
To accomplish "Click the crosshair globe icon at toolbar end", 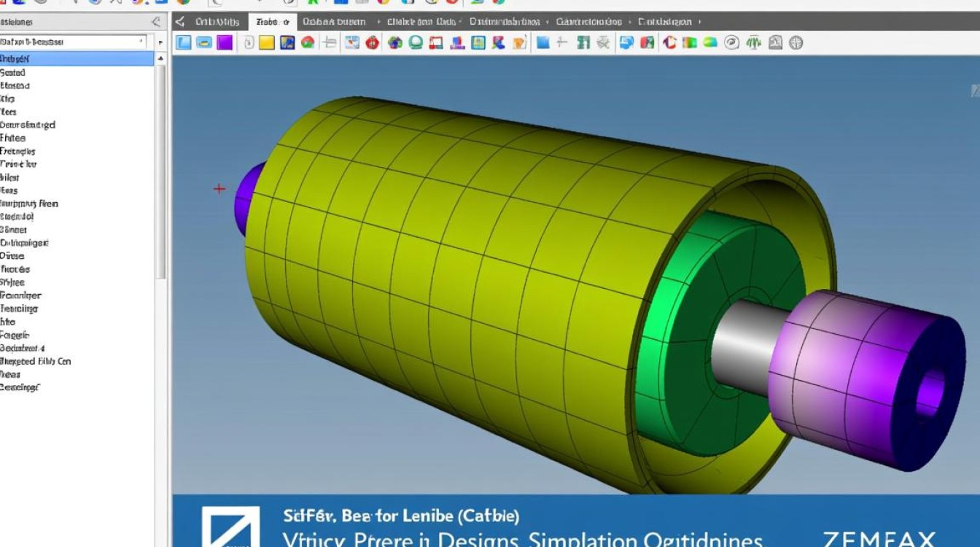I will coord(796,43).
